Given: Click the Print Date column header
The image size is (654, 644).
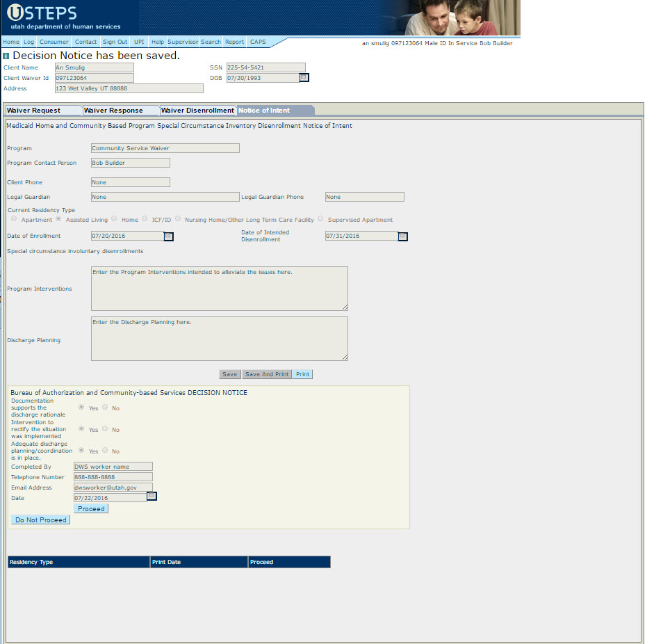Looking at the screenshot, I should (x=199, y=562).
